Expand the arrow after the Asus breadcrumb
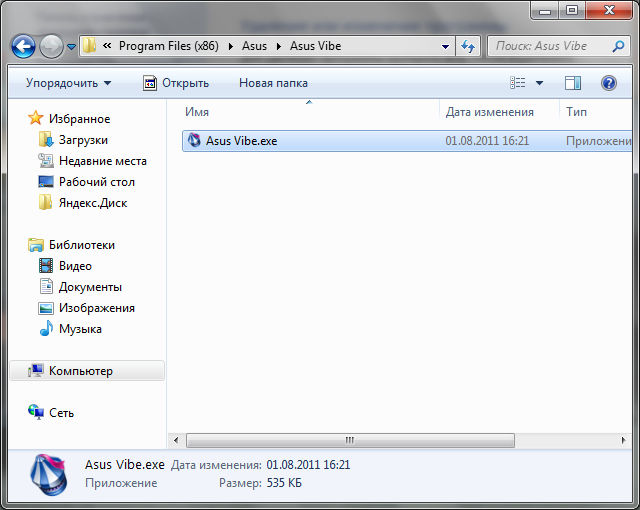Screen dimensions: 640x510 [x=279, y=46]
